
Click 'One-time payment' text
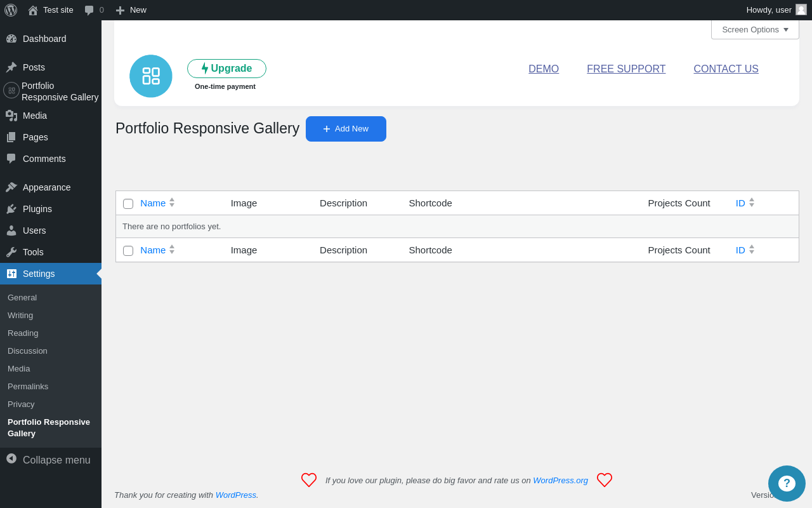point(225,86)
